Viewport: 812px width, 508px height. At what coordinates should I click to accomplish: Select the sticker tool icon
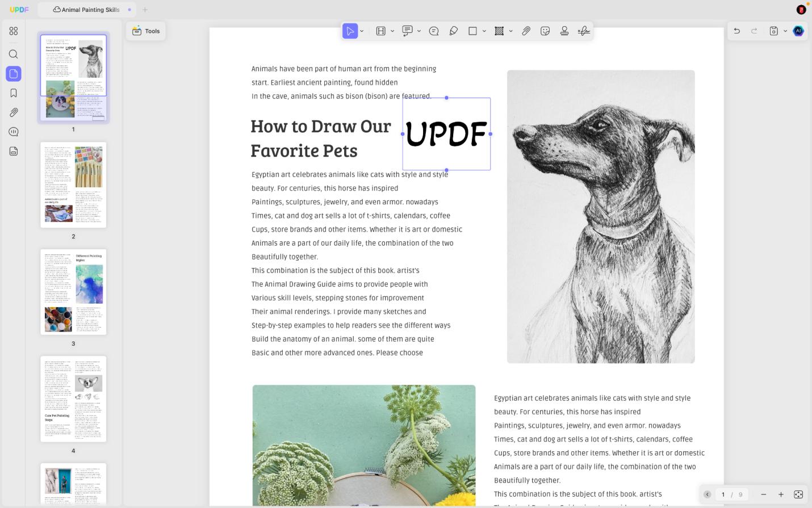pos(545,31)
